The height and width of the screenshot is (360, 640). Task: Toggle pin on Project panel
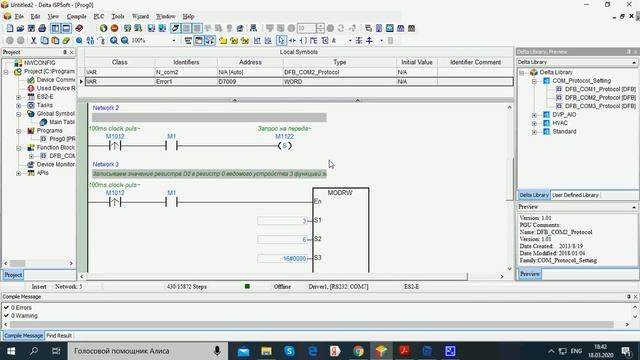pyautogui.click(x=64, y=52)
